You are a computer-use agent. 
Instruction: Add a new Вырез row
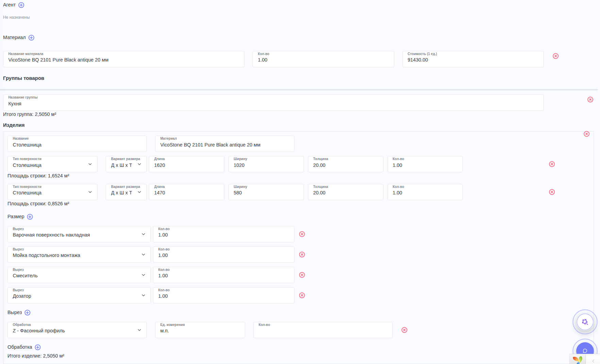pos(28,313)
